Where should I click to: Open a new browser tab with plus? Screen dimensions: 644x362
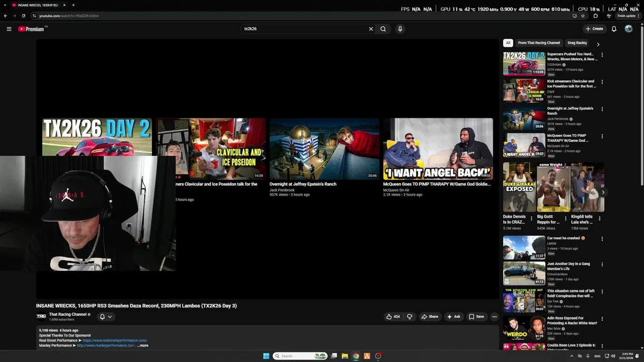73,5
